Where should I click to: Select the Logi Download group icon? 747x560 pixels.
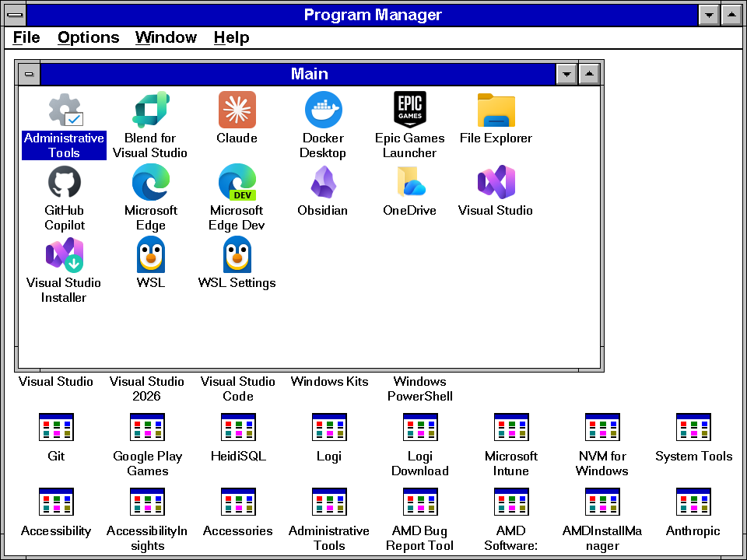(x=420, y=427)
